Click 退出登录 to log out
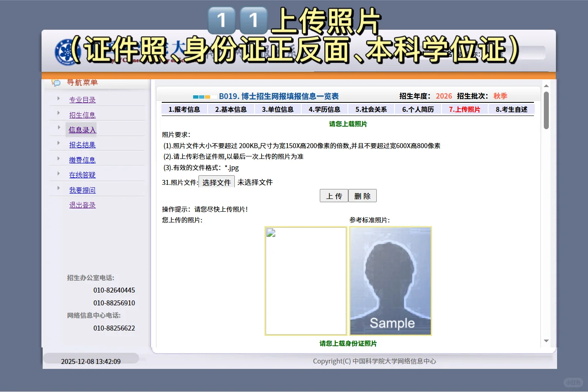 [82, 204]
